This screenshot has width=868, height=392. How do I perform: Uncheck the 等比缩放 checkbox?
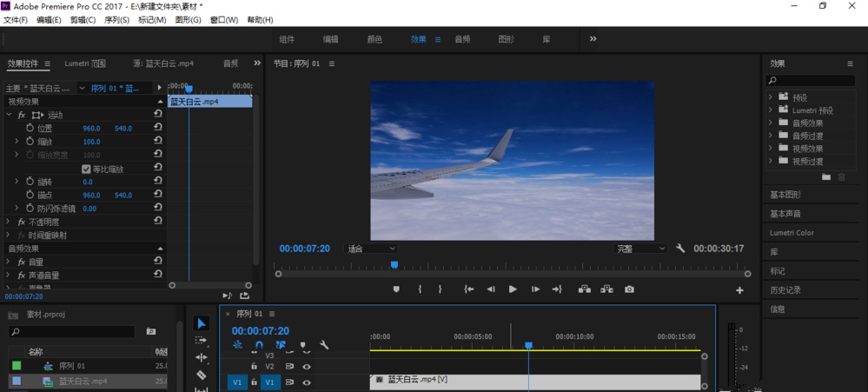86,169
